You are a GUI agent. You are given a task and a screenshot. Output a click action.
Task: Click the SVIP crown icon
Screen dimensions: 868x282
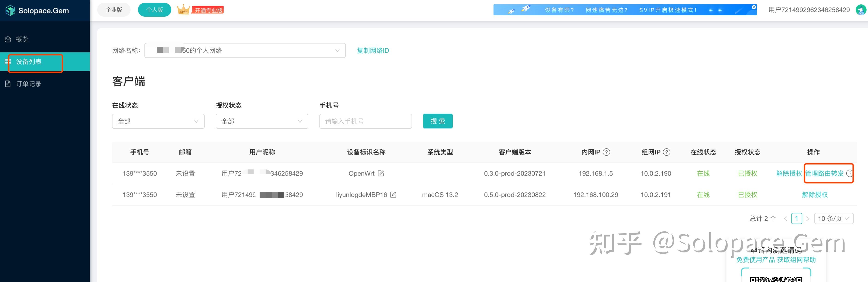pyautogui.click(x=183, y=10)
